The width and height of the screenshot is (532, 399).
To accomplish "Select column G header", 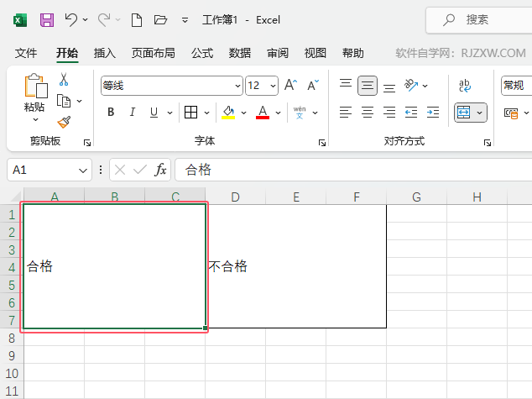I will pyautogui.click(x=417, y=197).
